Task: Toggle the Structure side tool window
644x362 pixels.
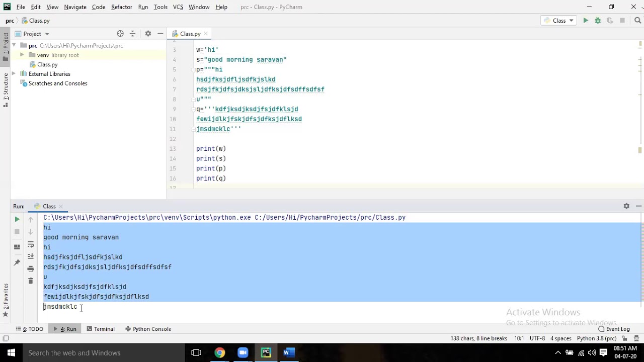Action: coord(6,89)
